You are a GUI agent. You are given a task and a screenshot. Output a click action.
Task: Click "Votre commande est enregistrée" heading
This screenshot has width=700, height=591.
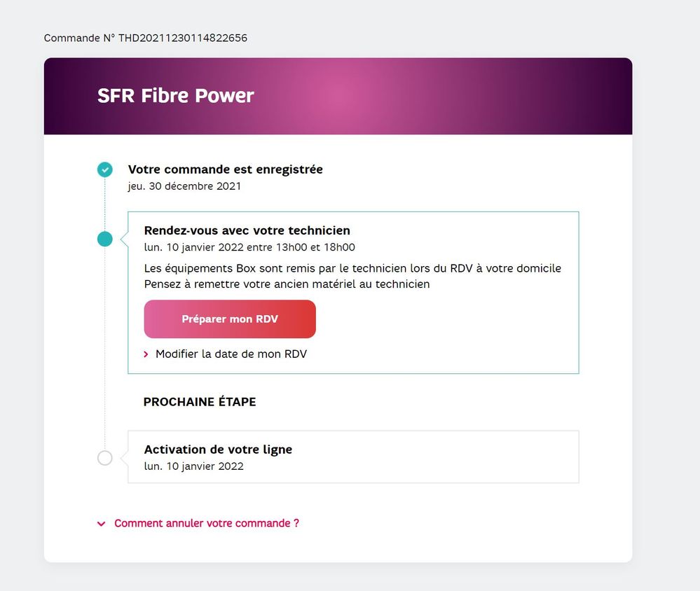(x=225, y=169)
